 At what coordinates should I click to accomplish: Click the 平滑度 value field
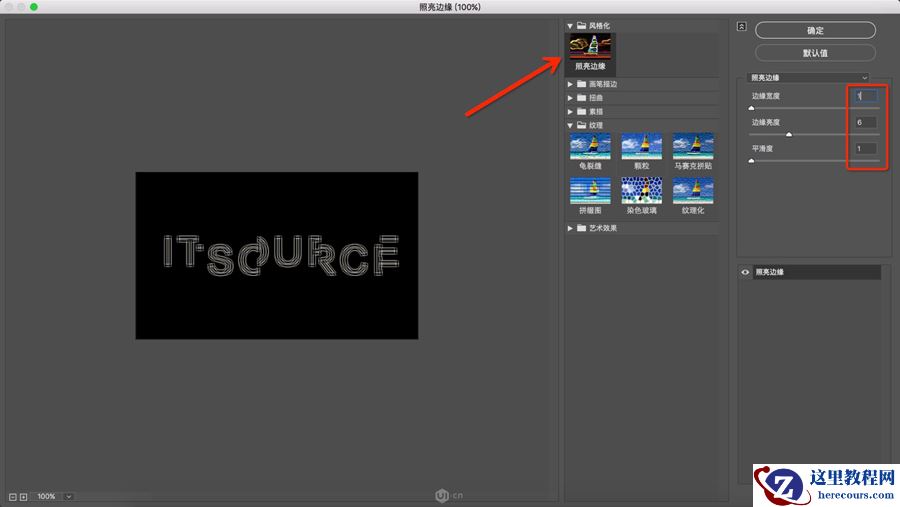pos(865,149)
